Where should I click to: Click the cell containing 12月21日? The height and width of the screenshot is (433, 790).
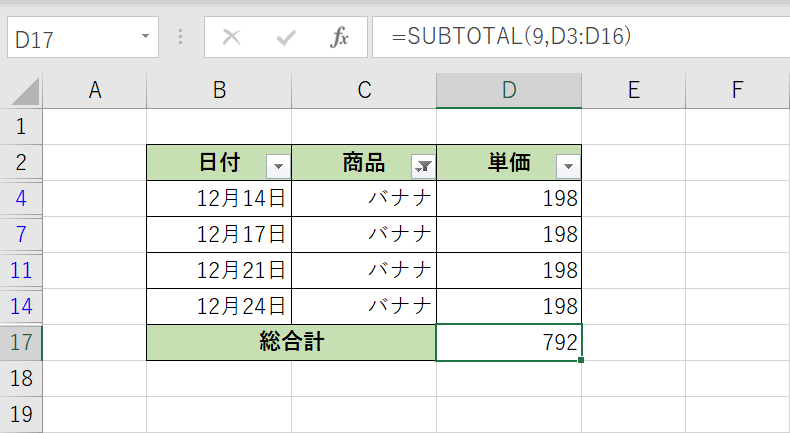pyautogui.click(x=219, y=271)
